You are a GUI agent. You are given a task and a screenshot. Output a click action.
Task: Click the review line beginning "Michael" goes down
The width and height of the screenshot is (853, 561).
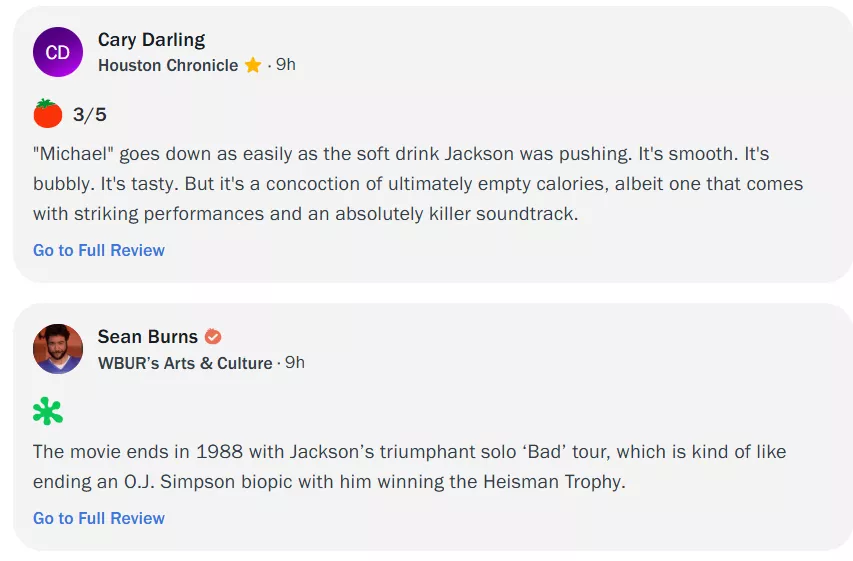click(x=400, y=155)
